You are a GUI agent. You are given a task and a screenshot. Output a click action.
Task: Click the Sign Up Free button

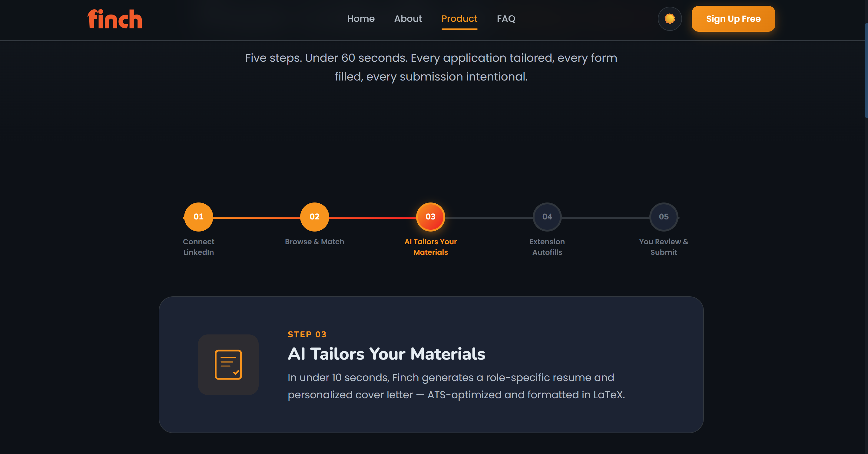pos(733,19)
